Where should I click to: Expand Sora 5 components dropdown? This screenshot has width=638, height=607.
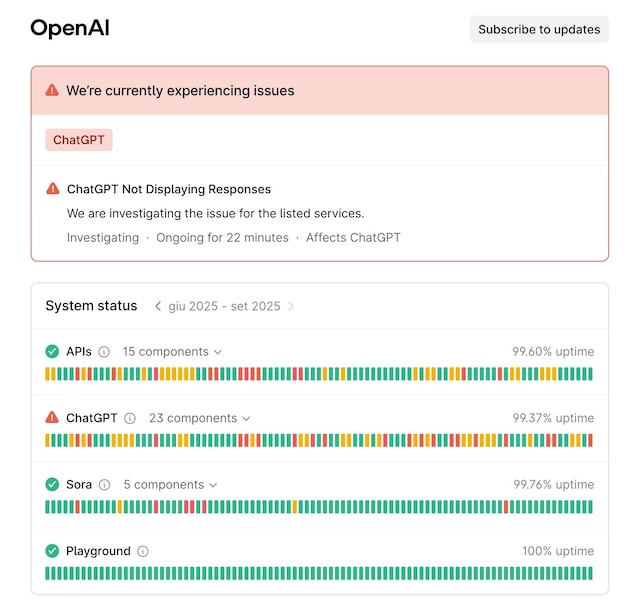pos(170,485)
